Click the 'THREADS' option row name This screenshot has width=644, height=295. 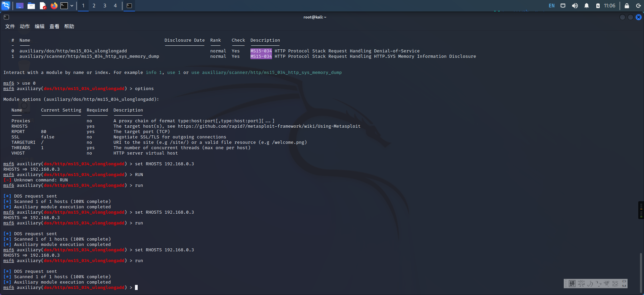click(x=21, y=148)
